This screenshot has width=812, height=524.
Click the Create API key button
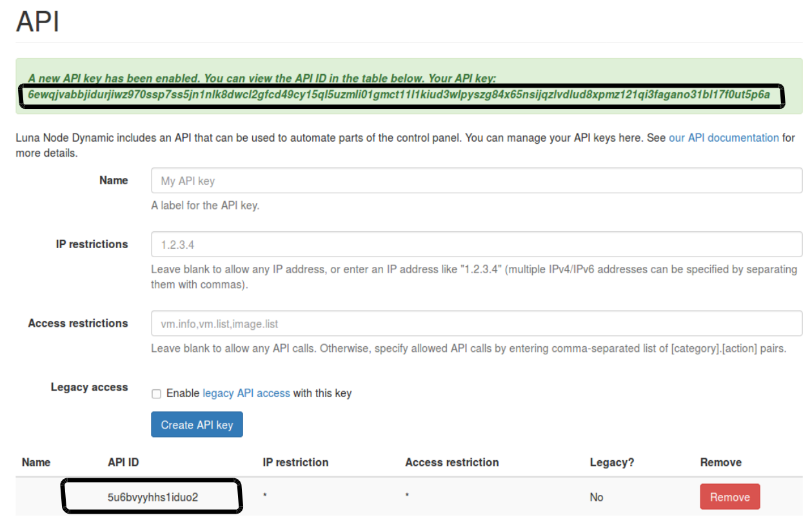pos(197,425)
